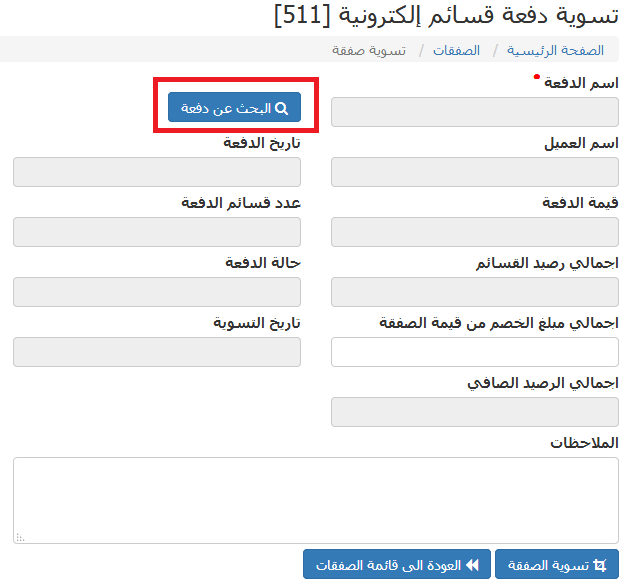Click the الملاحظات label
The image size is (632, 586).
coord(584,443)
